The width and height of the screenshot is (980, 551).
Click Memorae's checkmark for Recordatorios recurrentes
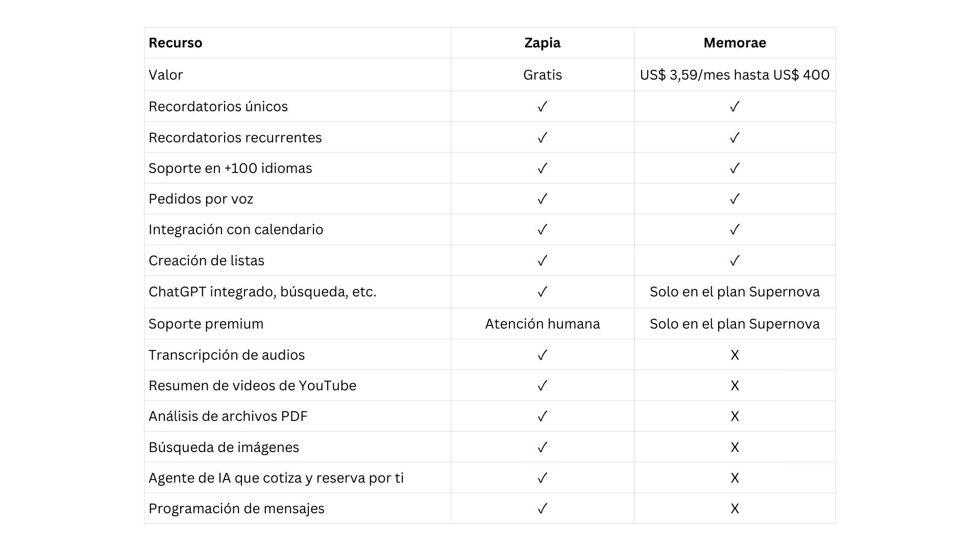click(x=734, y=138)
